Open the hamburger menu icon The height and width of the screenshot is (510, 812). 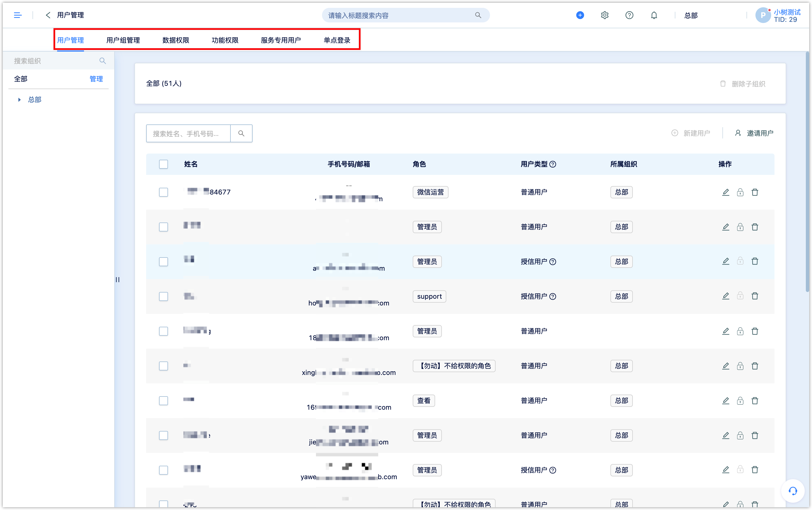pyautogui.click(x=18, y=15)
